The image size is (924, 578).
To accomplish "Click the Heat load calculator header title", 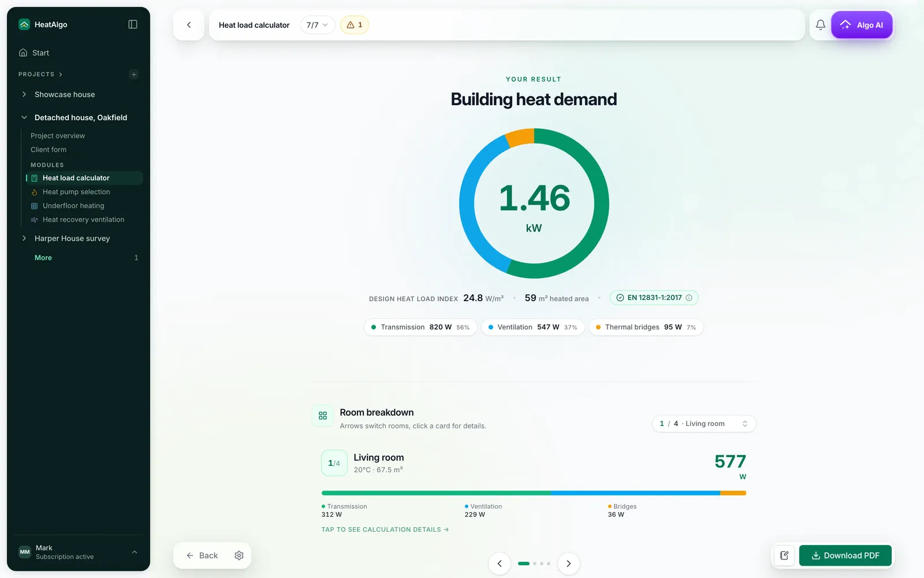I will (254, 25).
